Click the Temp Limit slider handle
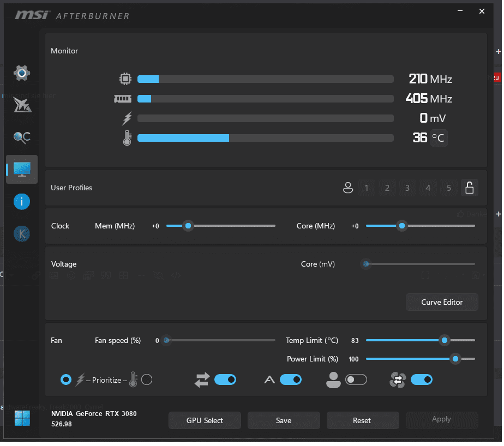This screenshot has width=504, height=446. [x=445, y=341]
